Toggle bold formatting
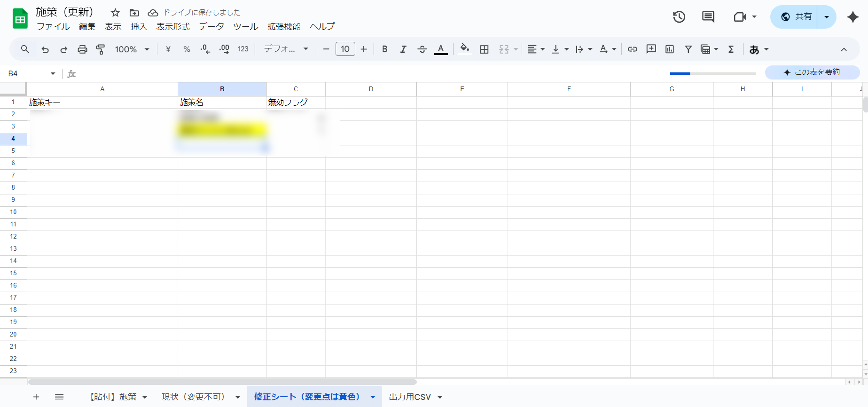The width and height of the screenshot is (868, 407). click(384, 49)
